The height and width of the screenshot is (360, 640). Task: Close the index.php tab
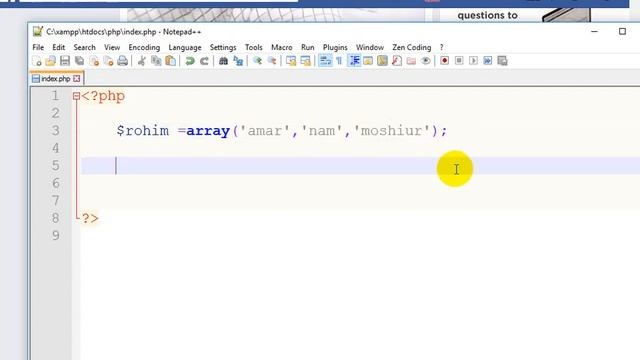coord(77,79)
